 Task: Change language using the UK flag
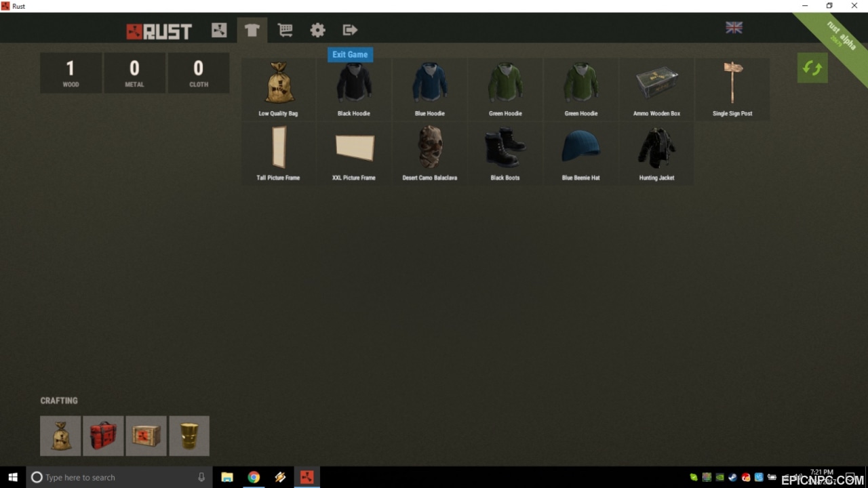(734, 27)
